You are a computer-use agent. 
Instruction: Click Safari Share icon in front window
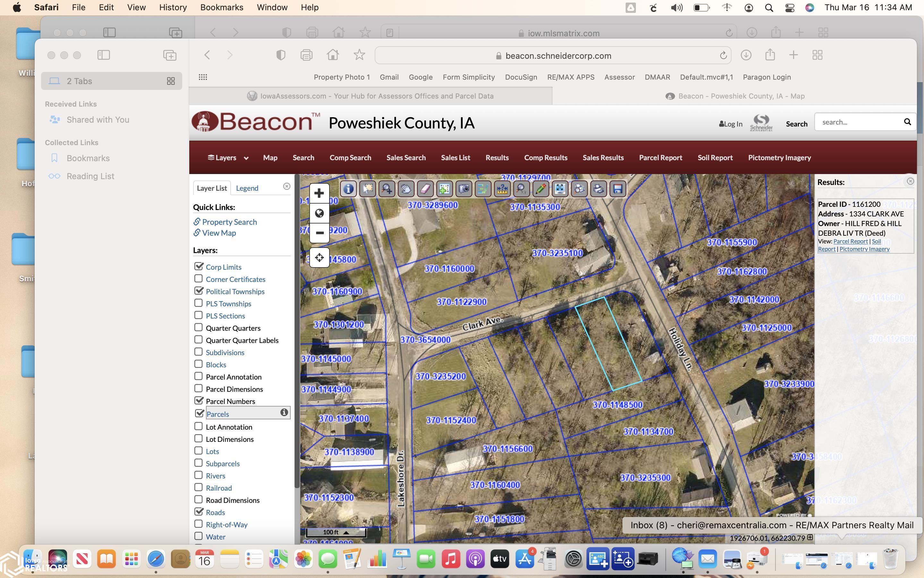[770, 55]
